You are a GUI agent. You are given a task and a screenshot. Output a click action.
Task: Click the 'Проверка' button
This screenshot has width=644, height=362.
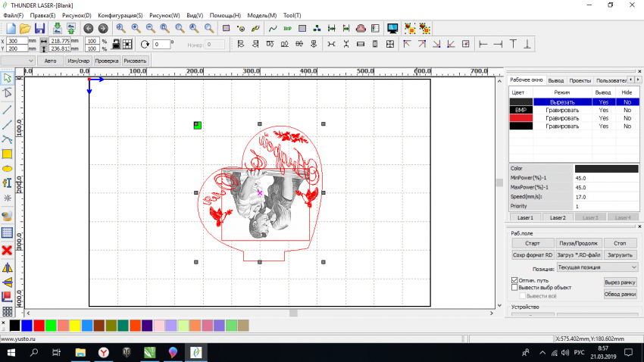[x=107, y=61]
